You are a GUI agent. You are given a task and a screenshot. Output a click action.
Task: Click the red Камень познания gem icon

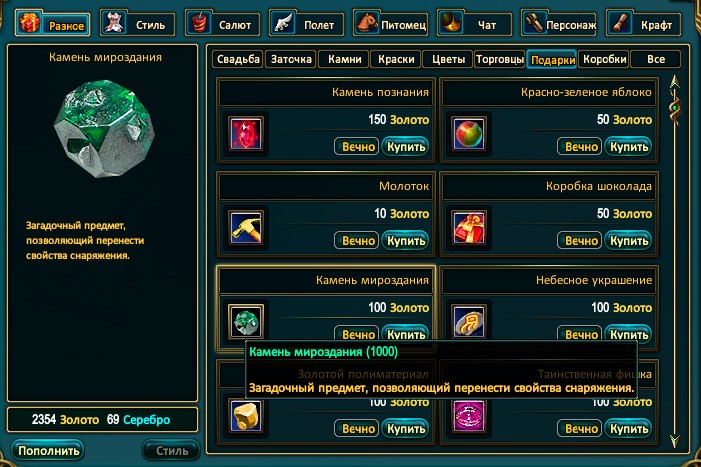(245, 133)
